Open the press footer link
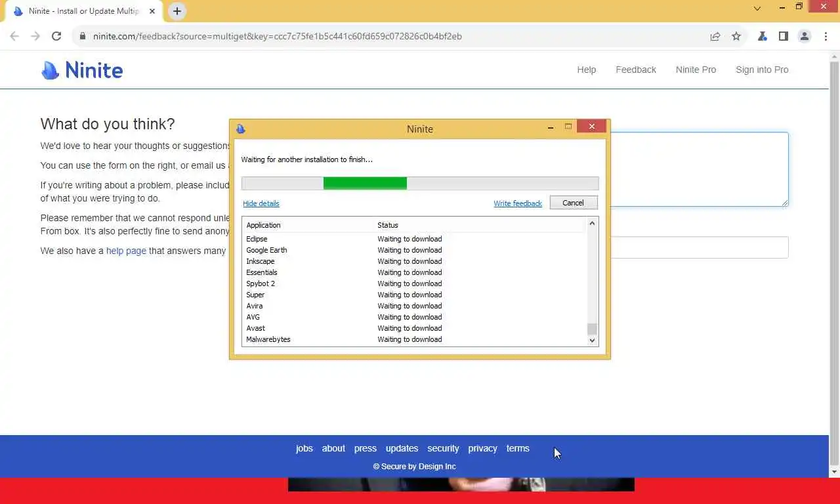 click(x=366, y=448)
